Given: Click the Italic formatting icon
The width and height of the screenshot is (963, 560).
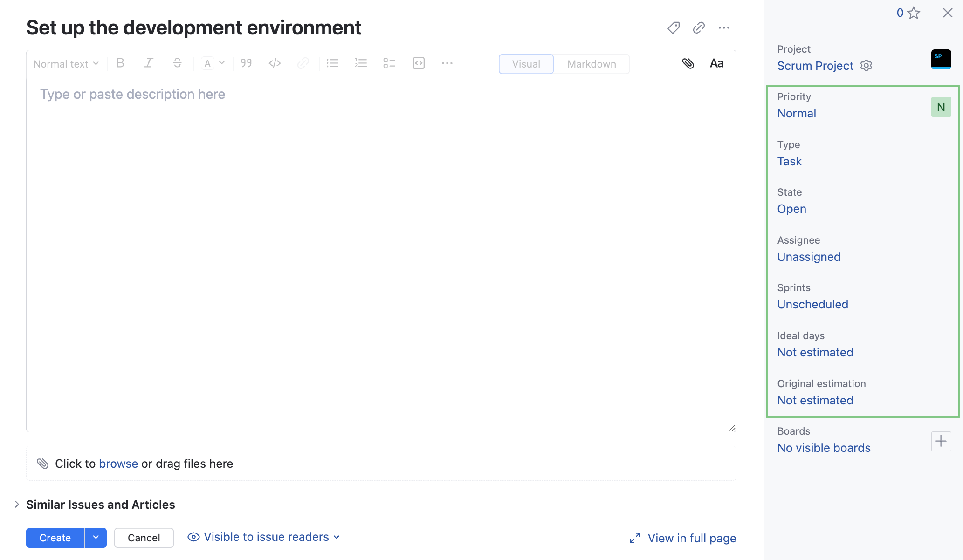Looking at the screenshot, I should click(149, 63).
